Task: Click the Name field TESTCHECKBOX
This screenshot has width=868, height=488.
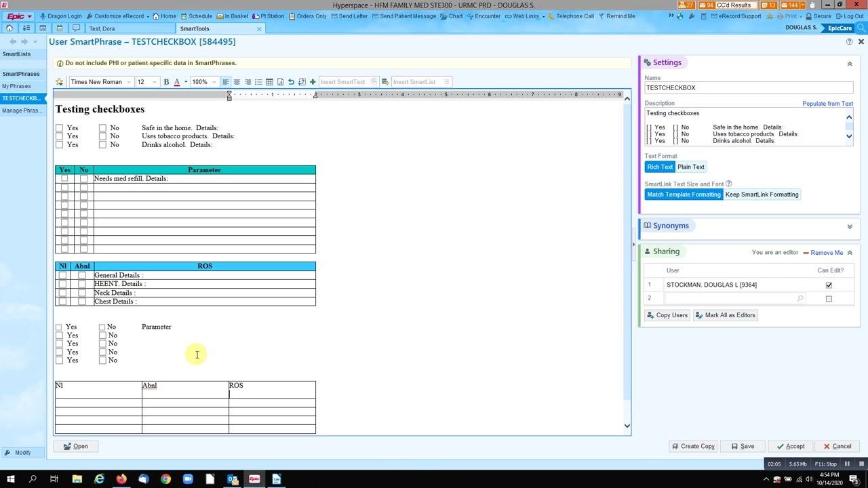Action: 749,88
